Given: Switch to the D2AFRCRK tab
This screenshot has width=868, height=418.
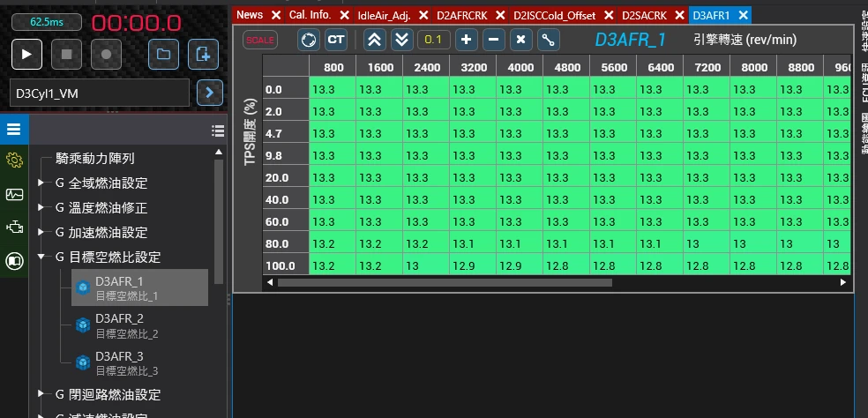Looking at the screenshot, I should 462,15.
